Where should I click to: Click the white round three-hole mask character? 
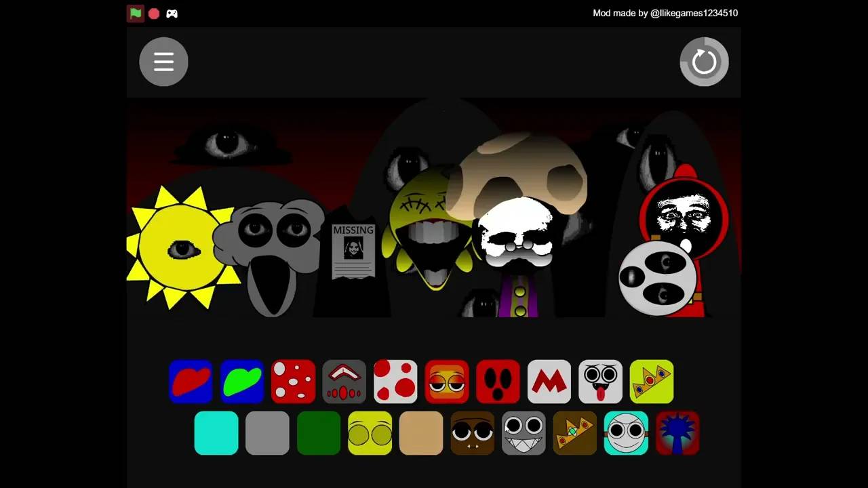pos(658,278)
